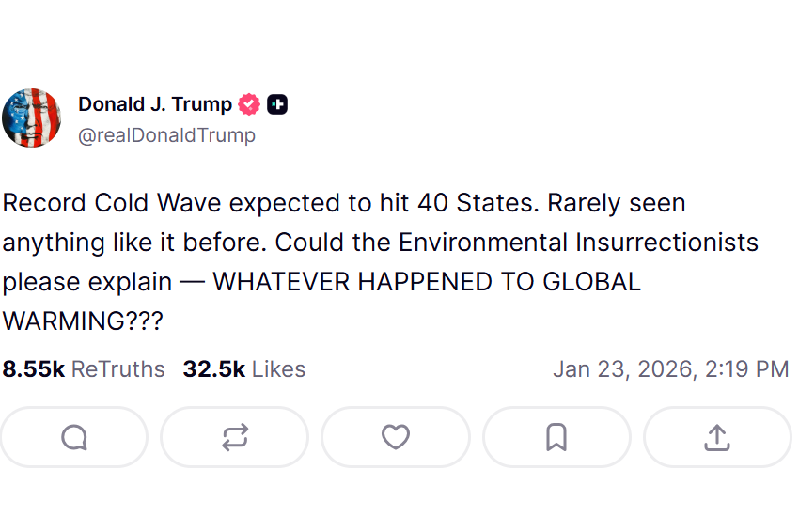Click the @realDonaldTrump handle
The height and width of the screenshot is (532, 799).
(x=166, y=135)
